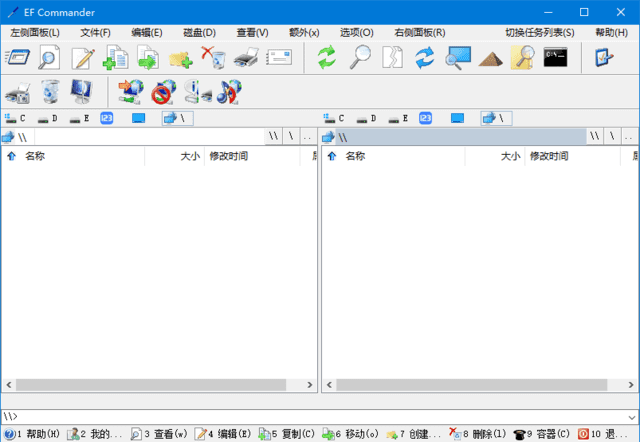Click the run window icon in toolbar
640x442 pixels.
[x=17, y=58]
